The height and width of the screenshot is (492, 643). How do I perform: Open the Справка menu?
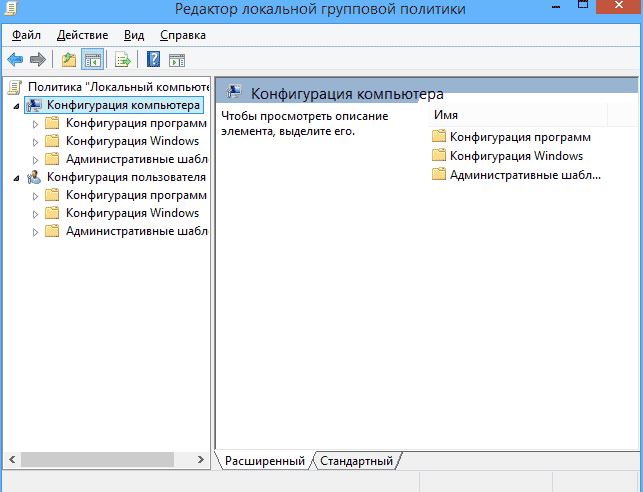(183, 35)
